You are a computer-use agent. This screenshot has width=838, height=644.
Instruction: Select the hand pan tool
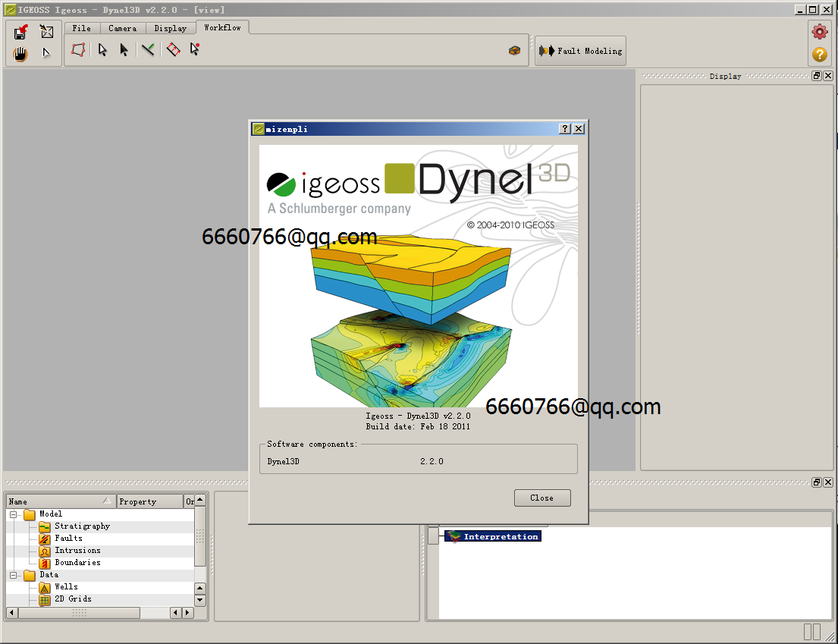(x=20, y=54)
